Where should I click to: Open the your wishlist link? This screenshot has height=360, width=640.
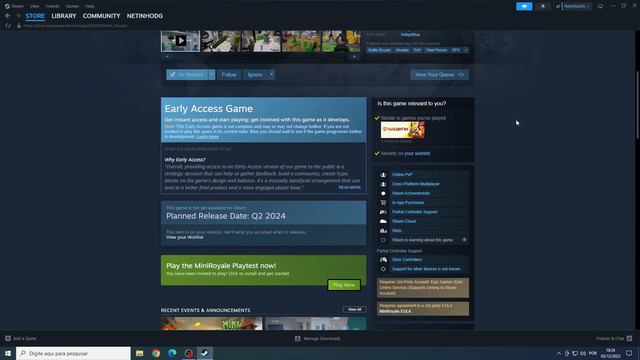[x=417, y=153]
